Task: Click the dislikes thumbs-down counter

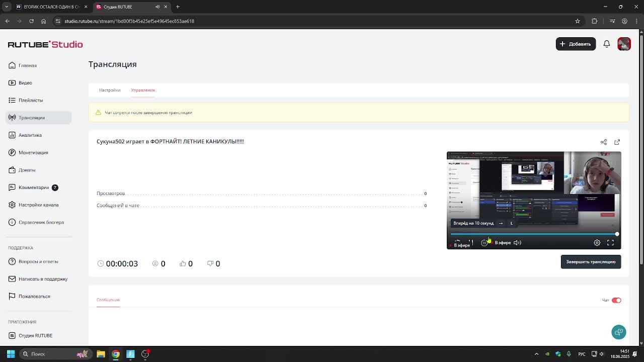Action: (214, 263)
